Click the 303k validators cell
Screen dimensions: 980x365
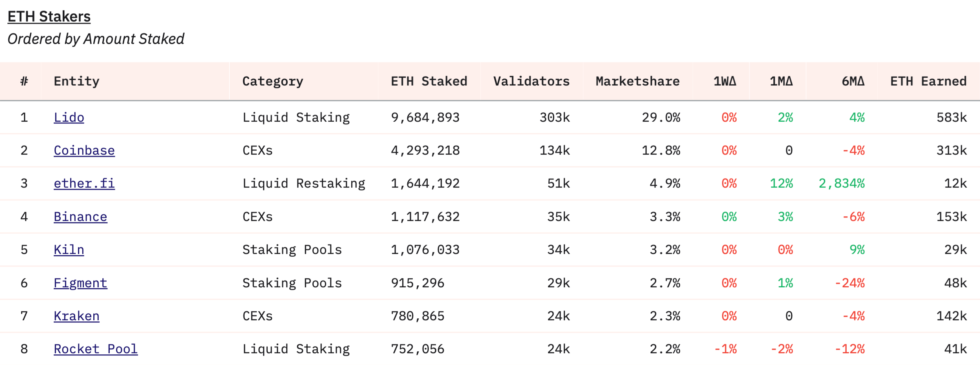555,117
